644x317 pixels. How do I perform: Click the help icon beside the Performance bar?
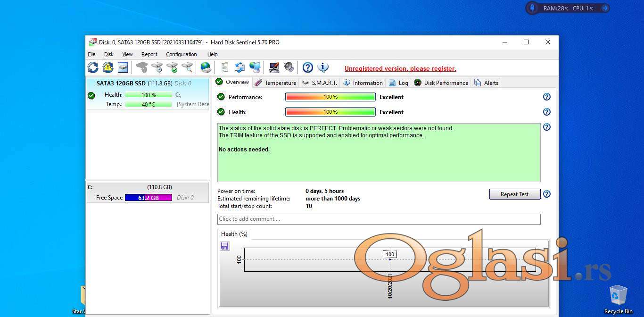coord(546,97)
